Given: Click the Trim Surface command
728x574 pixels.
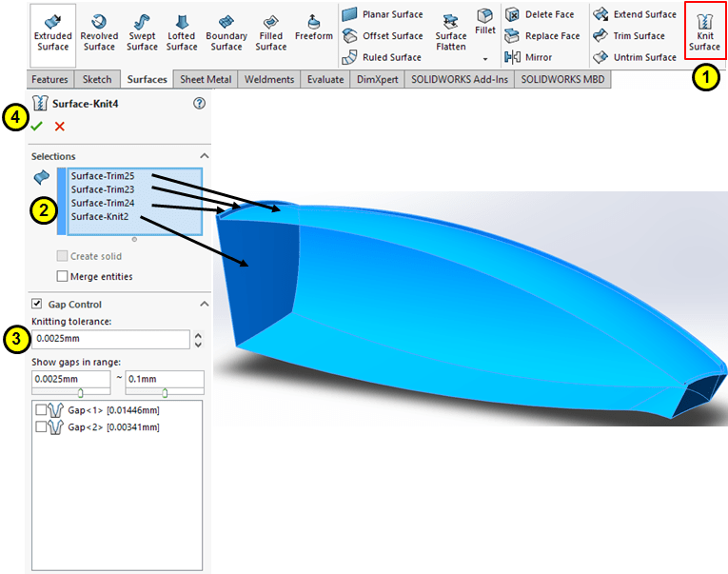Looking at the screenshot, I should [634, 36].
